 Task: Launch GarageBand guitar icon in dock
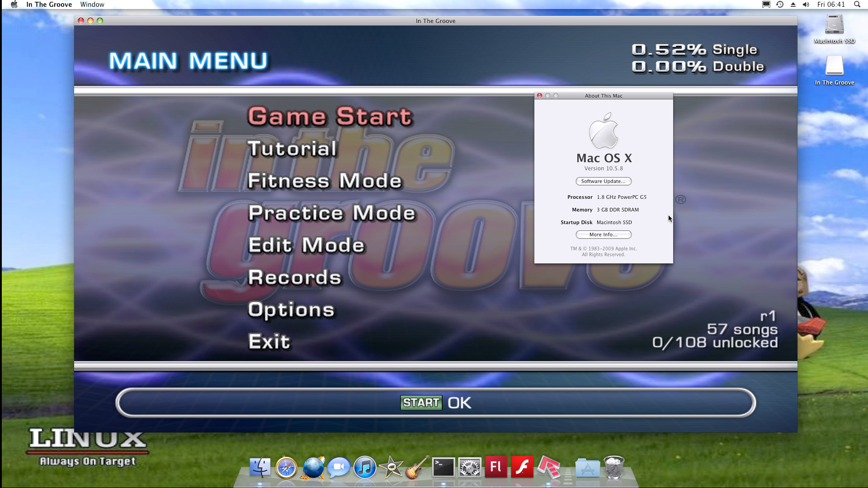pos(417,468)
